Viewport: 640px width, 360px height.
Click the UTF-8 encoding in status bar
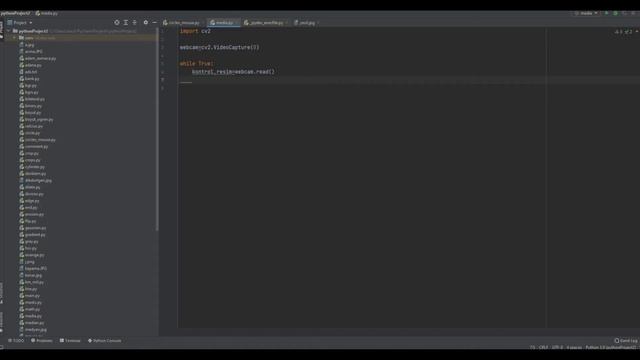(557, 347)
